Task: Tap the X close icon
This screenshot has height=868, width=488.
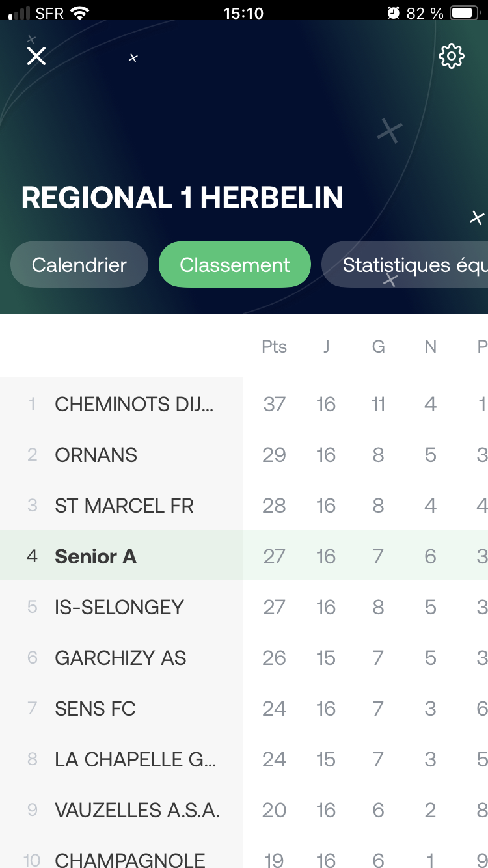Action: 36,56
